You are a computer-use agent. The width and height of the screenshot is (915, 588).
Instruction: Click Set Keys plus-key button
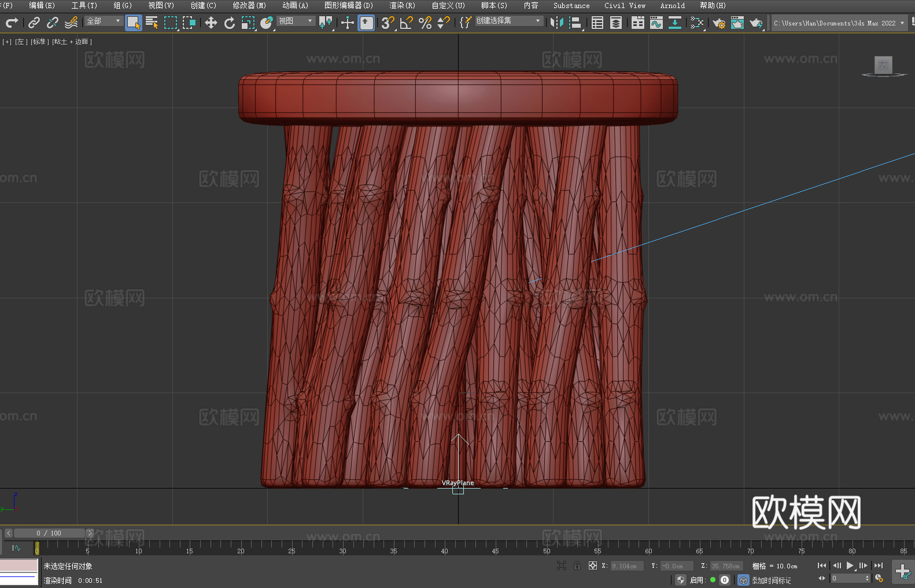point(903,572)
